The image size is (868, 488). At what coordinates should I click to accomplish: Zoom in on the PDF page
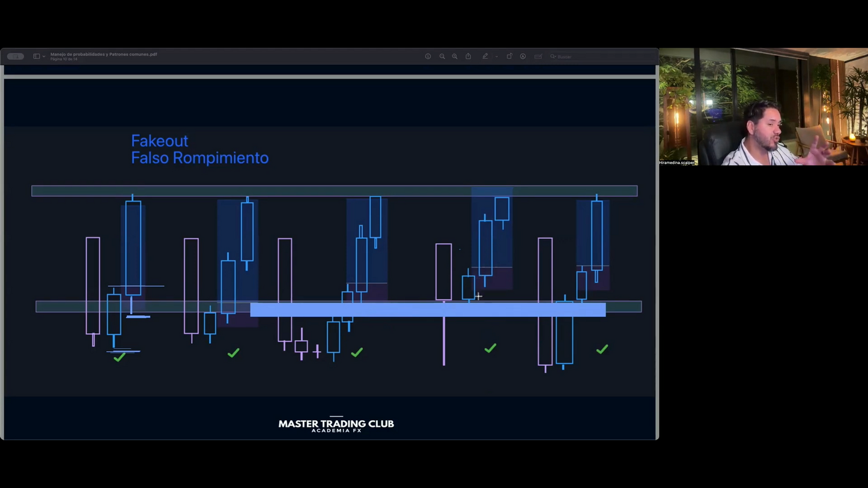coord(455,56)
